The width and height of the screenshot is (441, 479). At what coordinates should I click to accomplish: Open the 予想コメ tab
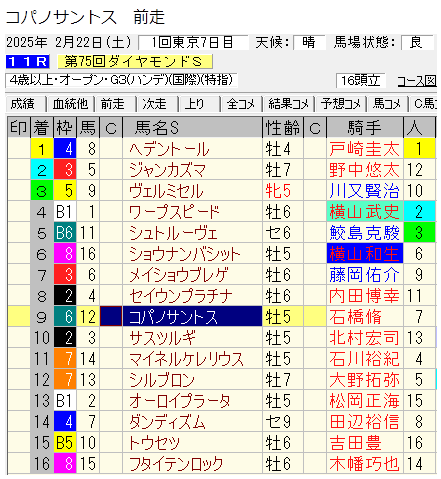click(341, 104)
